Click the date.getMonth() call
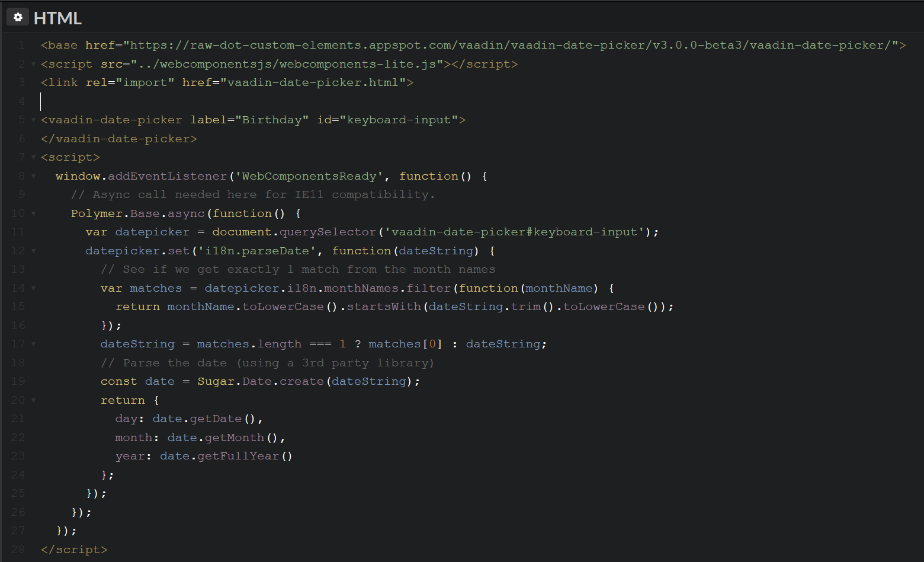This screenshot has height=562, width=924. pyautogui.click(x=223, y=438)
